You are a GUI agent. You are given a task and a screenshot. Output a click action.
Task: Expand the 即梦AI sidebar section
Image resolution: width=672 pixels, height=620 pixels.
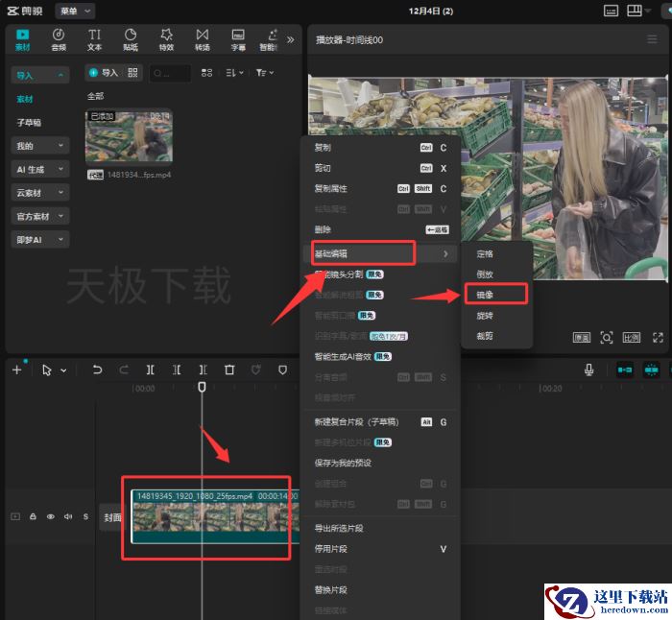pyautogui.click(x=40, y=240)
